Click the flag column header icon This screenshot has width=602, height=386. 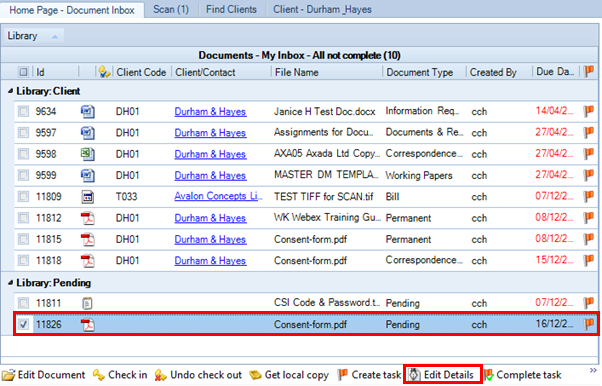pyautogui.click(x=589, y=71)
